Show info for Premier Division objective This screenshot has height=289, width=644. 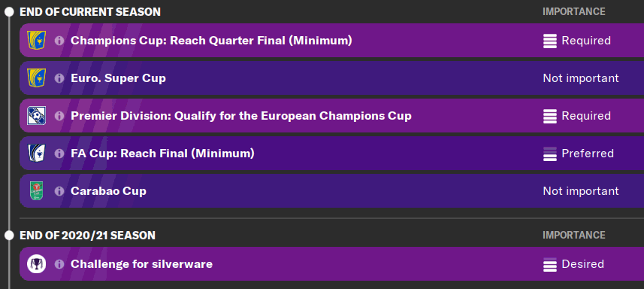(59, 116)
